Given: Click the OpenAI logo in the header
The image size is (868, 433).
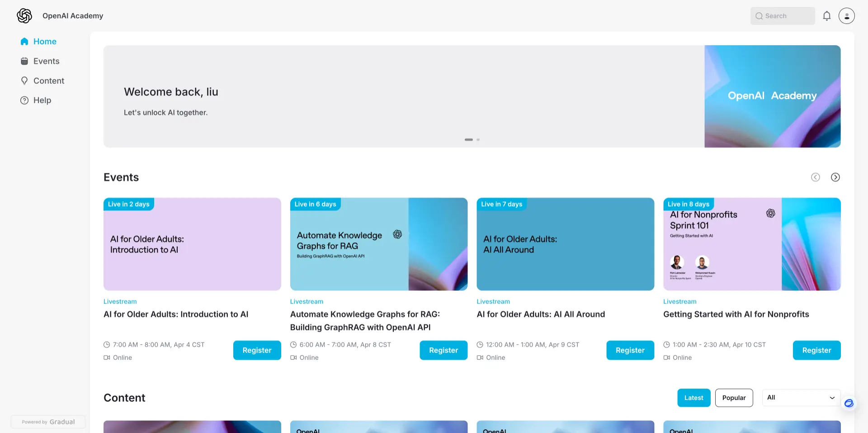Looking at the screenshot, I should tap(24, 16).
